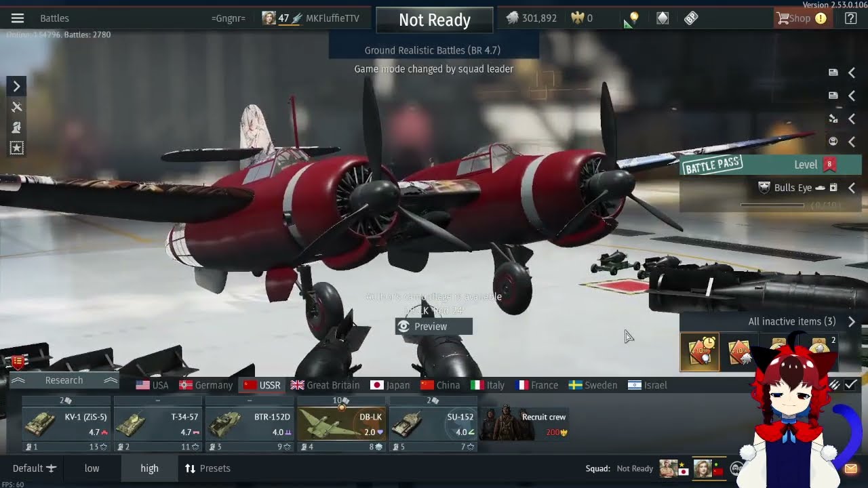Open the Japan nation tab
The image size is (868, 488).
[390, 385]
